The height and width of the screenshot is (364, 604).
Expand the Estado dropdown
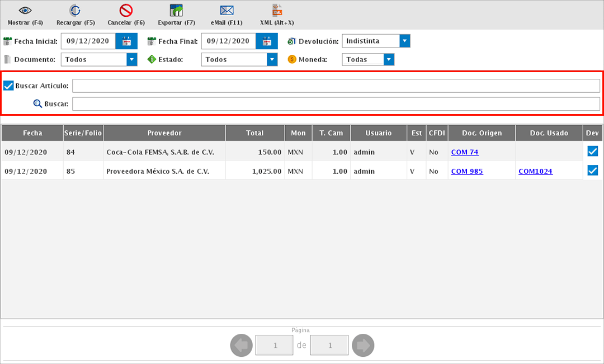click(272, 59)
